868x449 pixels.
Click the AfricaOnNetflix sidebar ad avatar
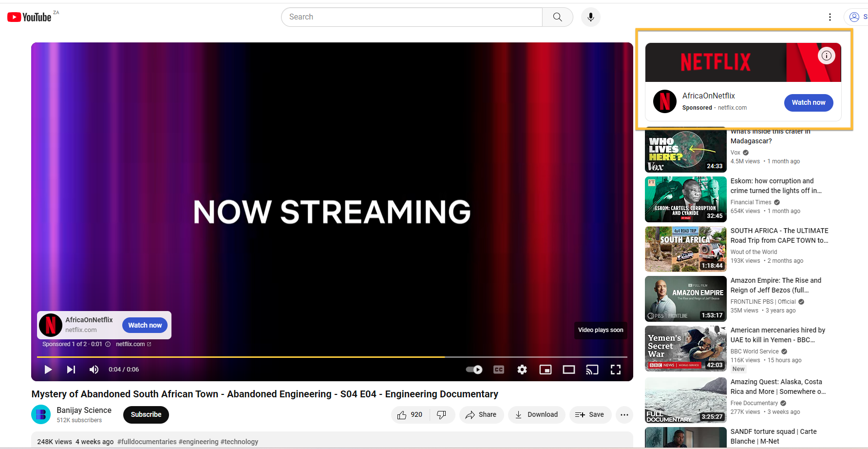coord(665,101)
